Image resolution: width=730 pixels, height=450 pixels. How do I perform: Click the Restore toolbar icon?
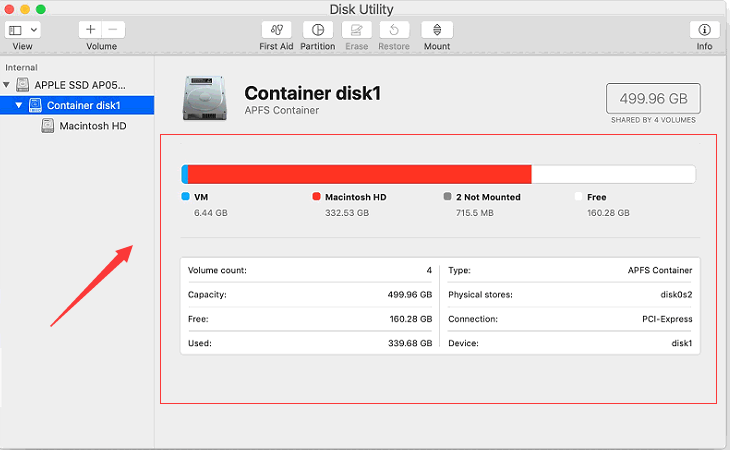pos(394,30)
